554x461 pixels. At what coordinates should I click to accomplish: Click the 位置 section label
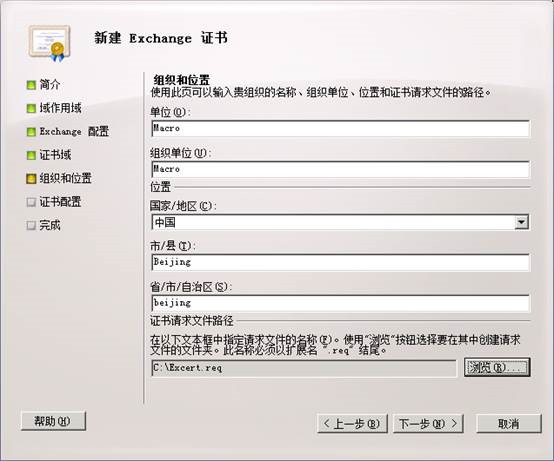pos(160,187)
